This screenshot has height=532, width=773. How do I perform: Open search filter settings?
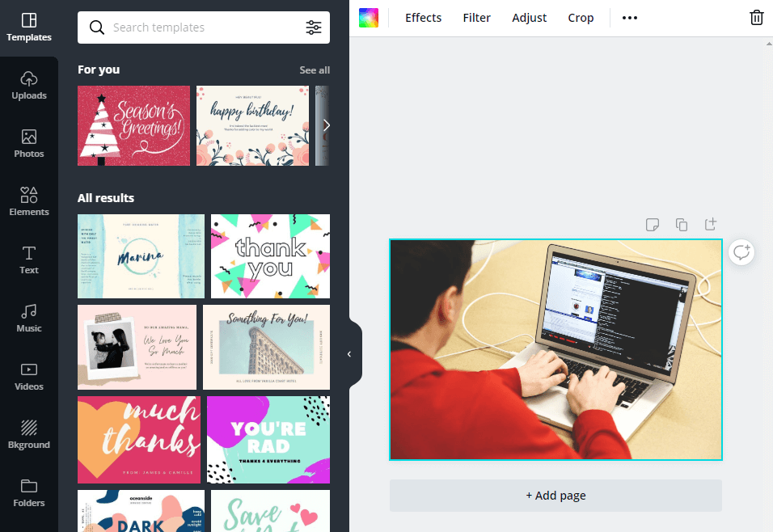pos(314,27)
